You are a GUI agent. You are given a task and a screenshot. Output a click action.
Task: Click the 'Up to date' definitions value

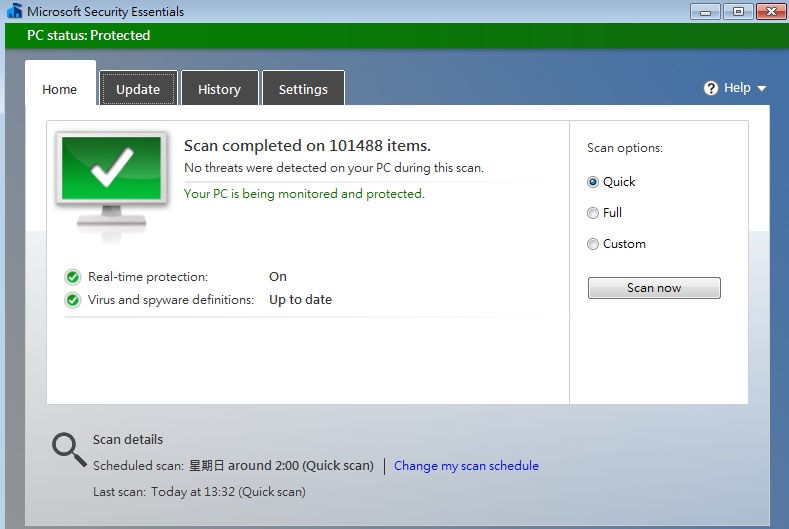[x=300, y=299]
